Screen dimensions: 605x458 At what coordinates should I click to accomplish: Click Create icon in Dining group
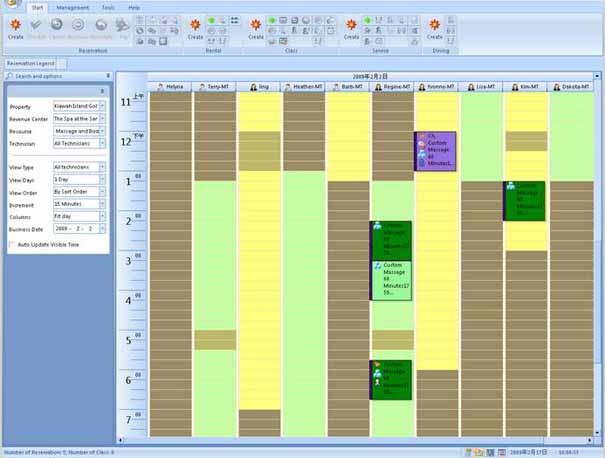435,27
